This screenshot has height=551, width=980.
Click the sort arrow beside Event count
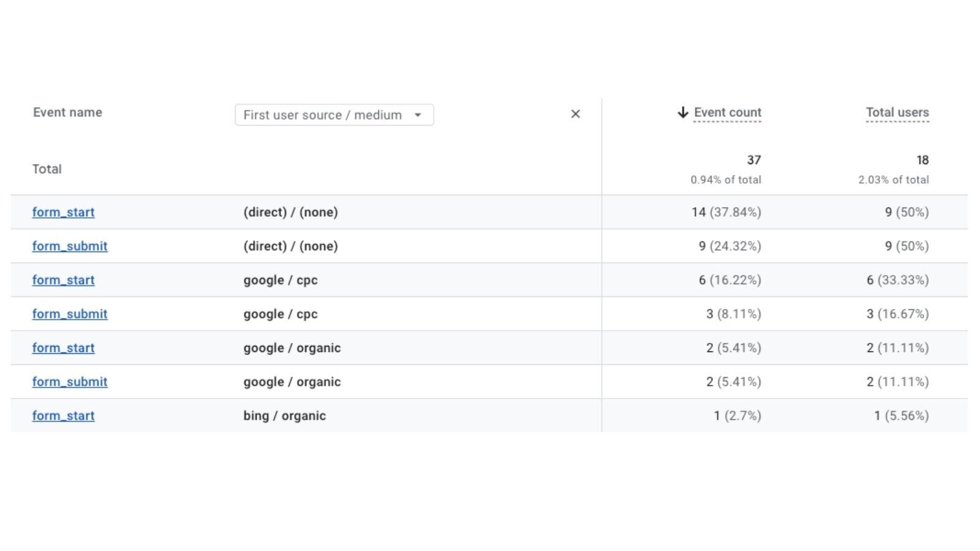(682, 112)
